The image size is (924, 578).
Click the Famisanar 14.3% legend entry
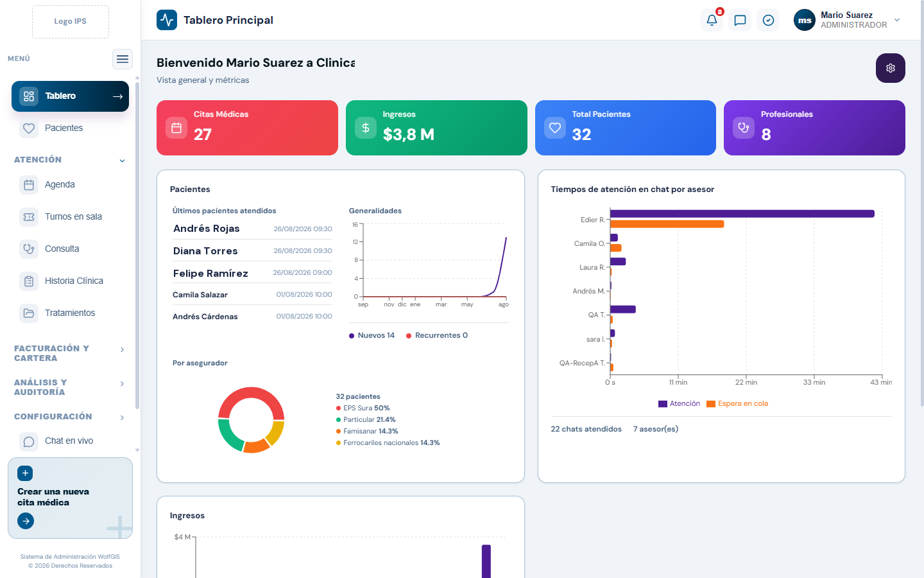(x=367, y=432)
